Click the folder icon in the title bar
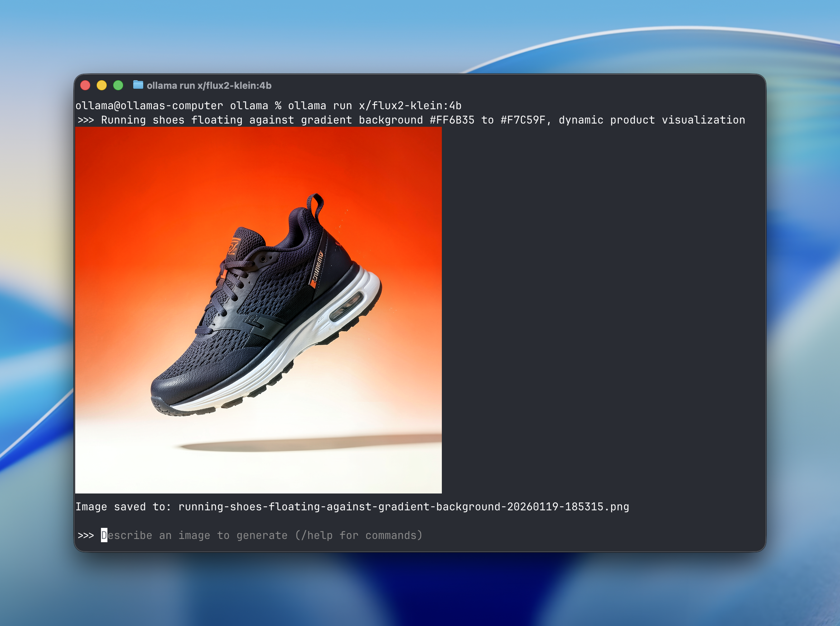 (x=138, y=85)
